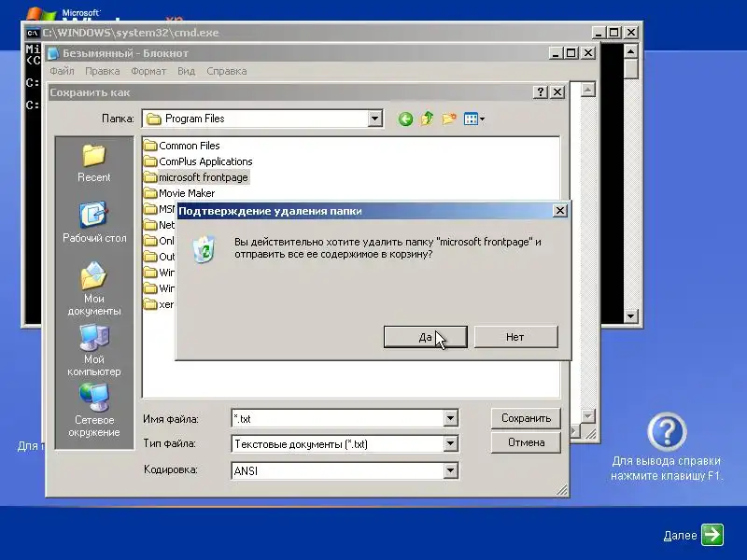Click the Отмена button
This screenshot has height=560, width=747.
526,442
